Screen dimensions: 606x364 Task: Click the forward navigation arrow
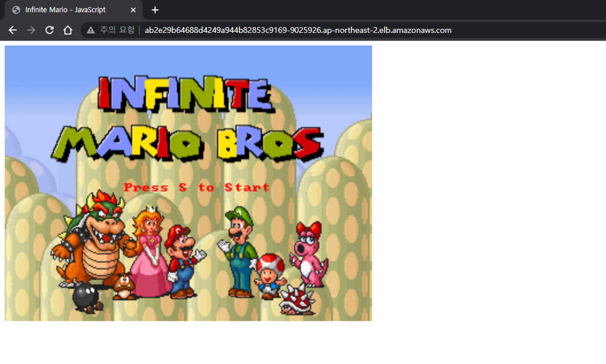pyautogui.click(x=31, y=30)
